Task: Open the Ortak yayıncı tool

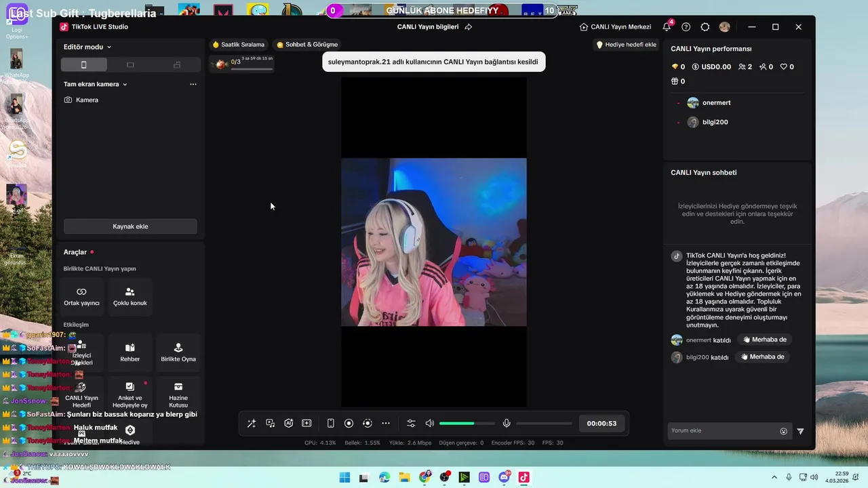Action: click(81, 297)
